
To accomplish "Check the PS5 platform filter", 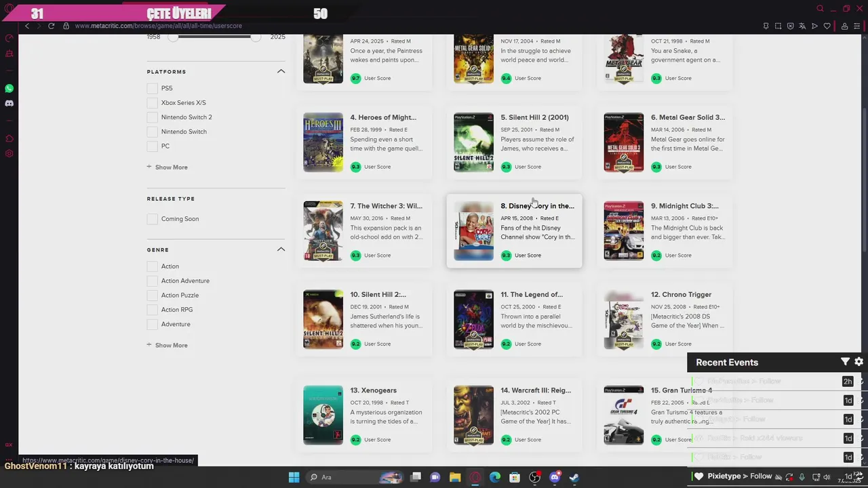I will coord(153,89).
